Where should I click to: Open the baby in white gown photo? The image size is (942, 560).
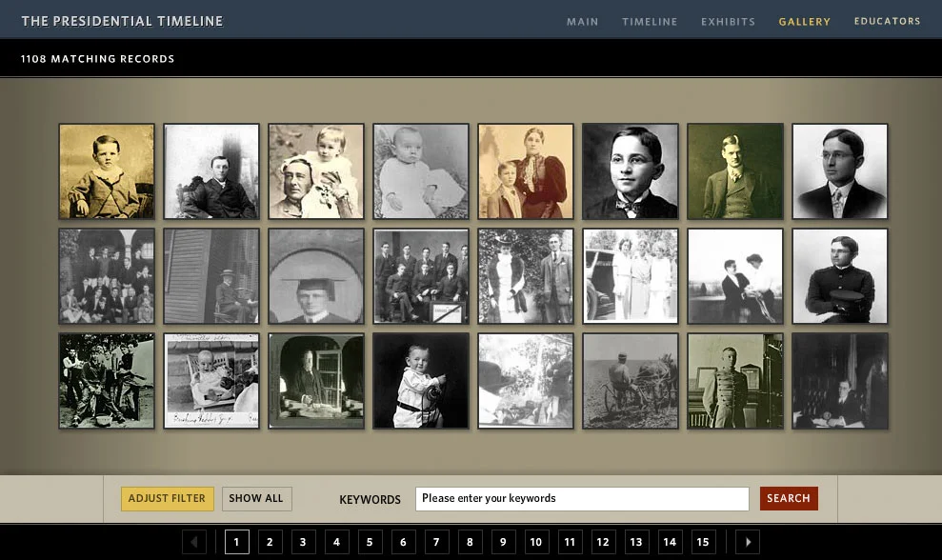point(420,170)
